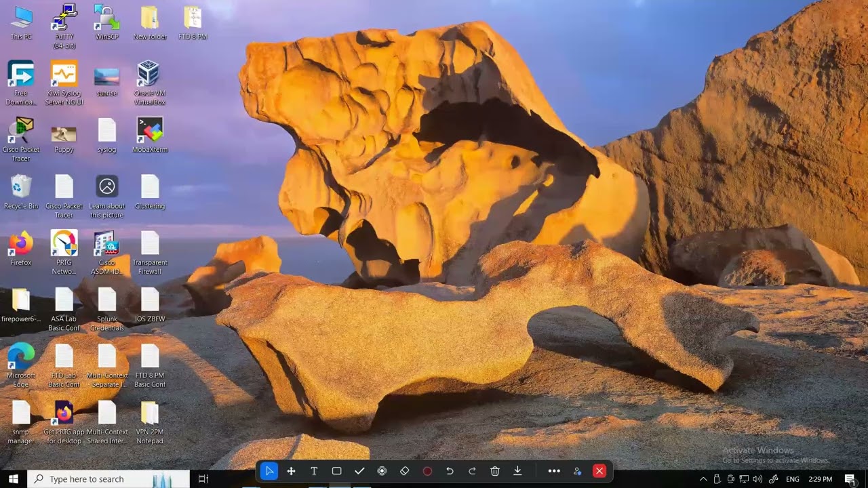Select the Free Download Manager shortcut
The width and height of the screenshot is (868, 488).
[x=21, y=83]
